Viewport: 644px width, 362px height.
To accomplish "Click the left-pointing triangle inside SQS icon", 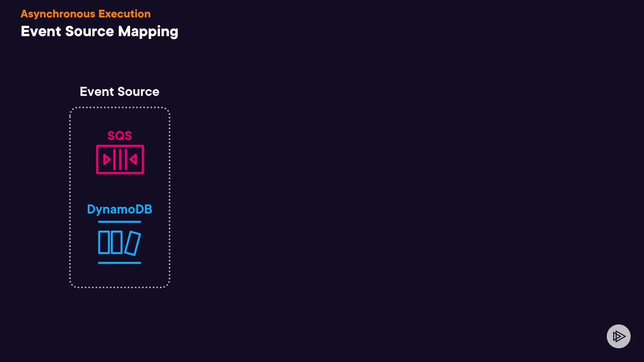I will [x=133, y=160].
